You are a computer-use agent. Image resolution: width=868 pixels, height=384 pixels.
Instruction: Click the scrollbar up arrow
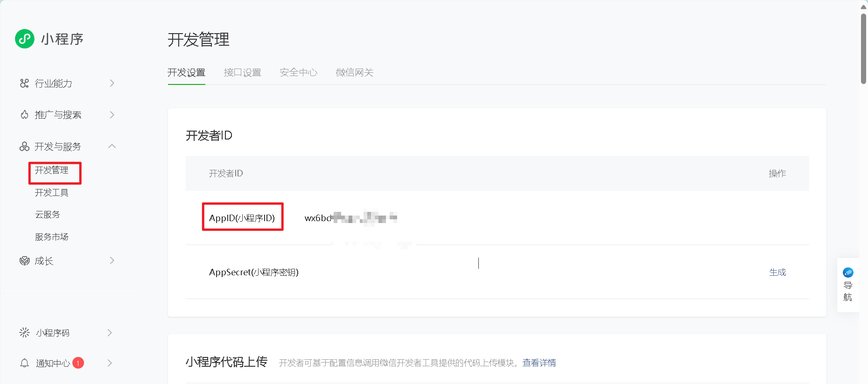tap(863, 7)
